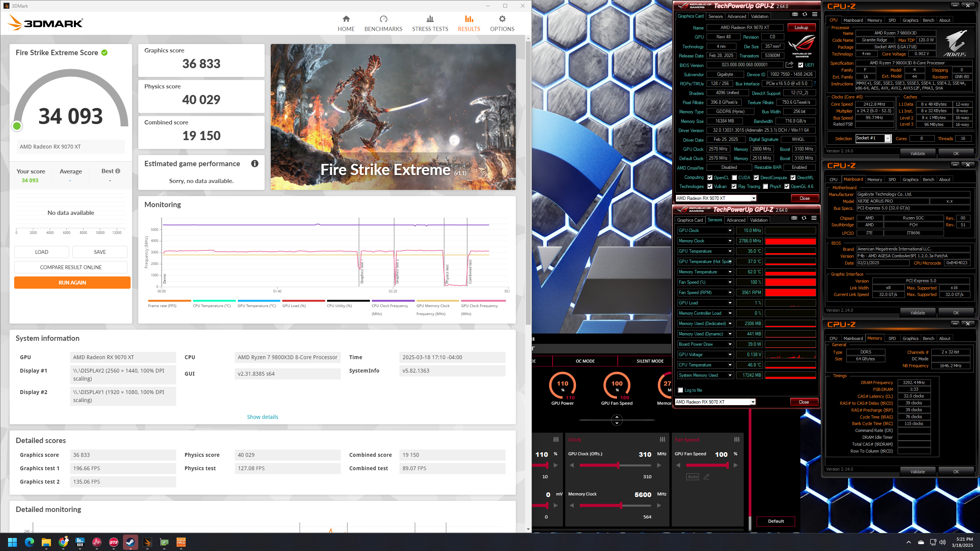Screen dimensions: 980x551
Task: Click the info icon beside Estimated game performance
Action: pyautogui.click(x=255, y=164)
